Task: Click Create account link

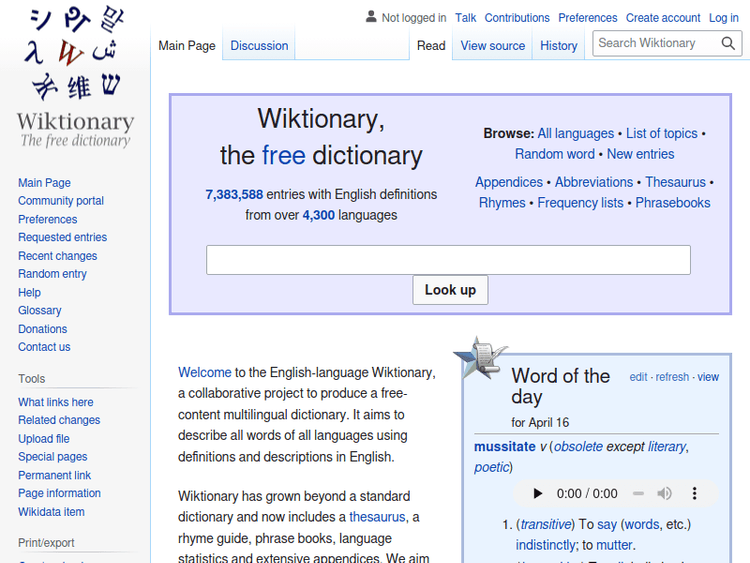Action: (x=663, y=18)
